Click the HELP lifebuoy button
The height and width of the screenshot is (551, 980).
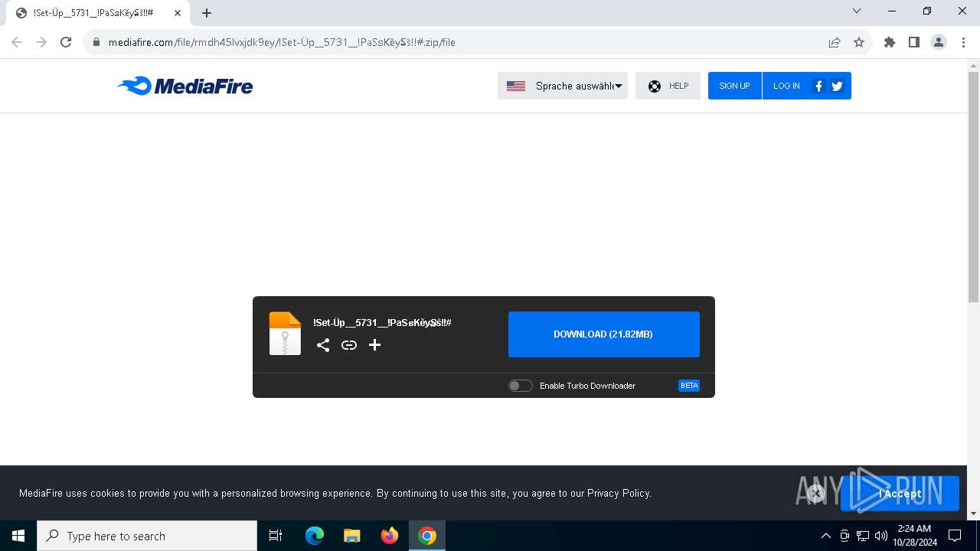[668, 86]
